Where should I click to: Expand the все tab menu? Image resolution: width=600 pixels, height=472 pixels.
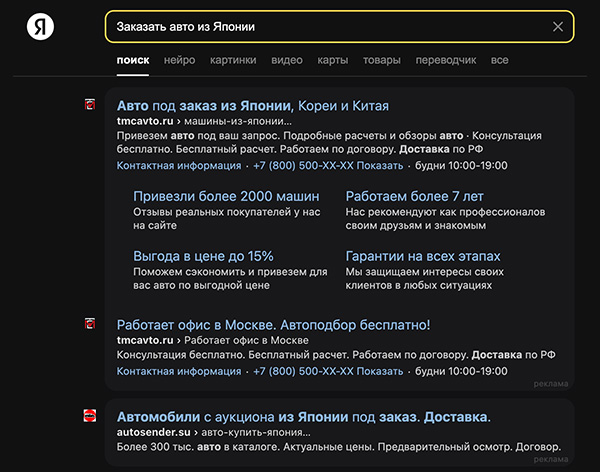pyautogui.click(x=500, y=60)
